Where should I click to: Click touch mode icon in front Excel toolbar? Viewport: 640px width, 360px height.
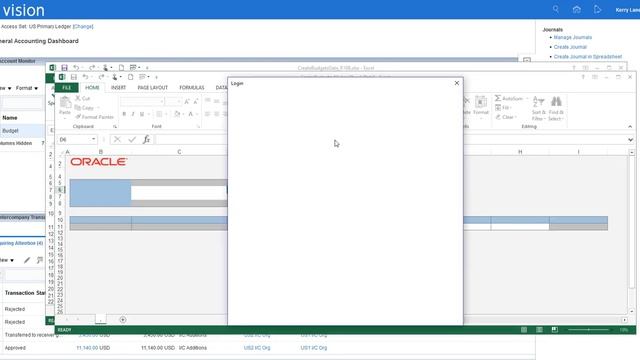tap(115, 77)
